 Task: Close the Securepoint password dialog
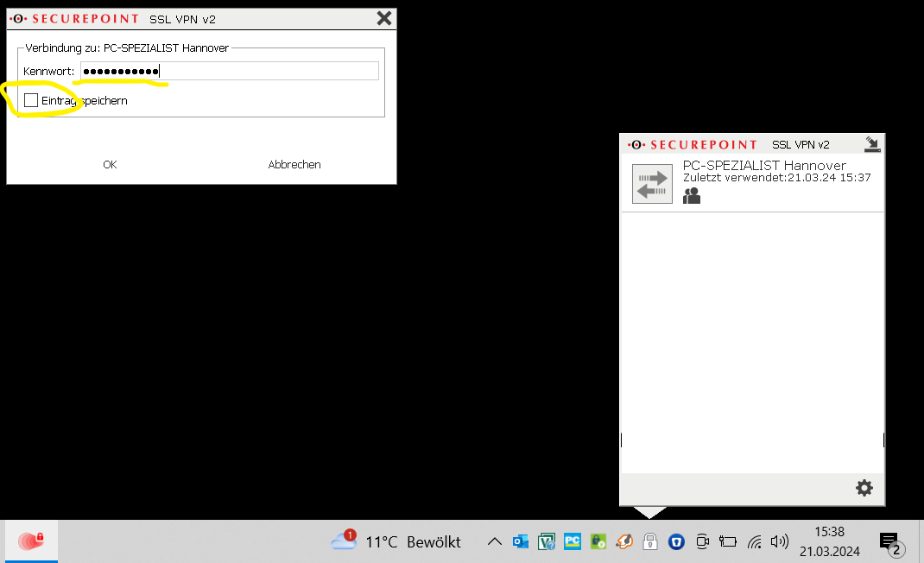(x=384, y=18)
